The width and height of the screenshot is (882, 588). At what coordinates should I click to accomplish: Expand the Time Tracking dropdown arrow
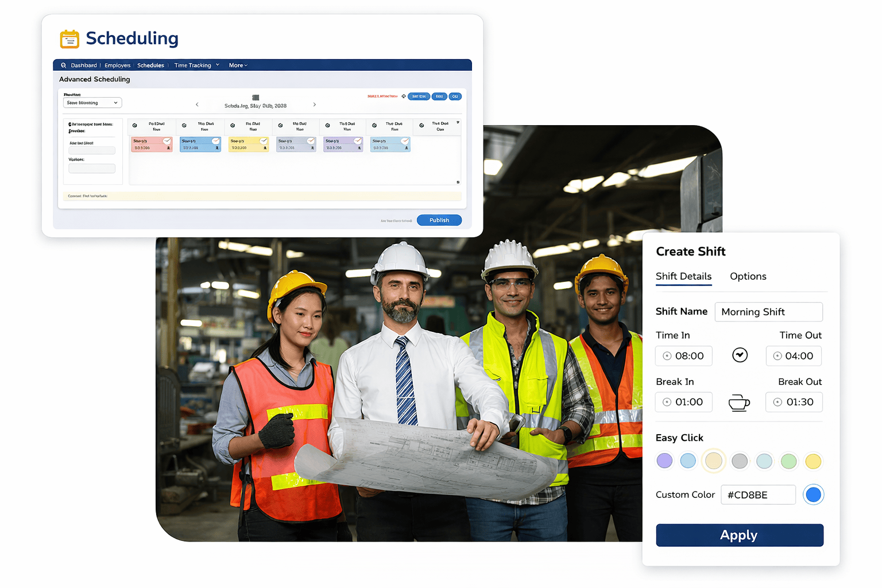coord(218,65)
